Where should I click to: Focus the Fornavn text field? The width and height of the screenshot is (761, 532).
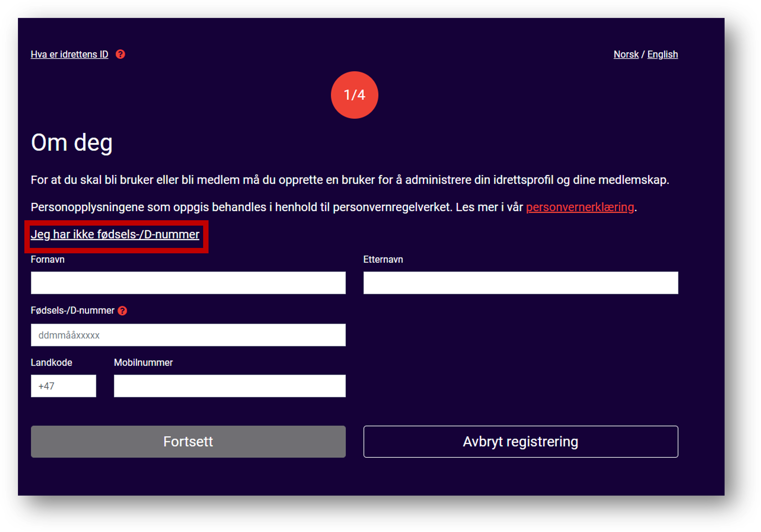coord(188,283)
